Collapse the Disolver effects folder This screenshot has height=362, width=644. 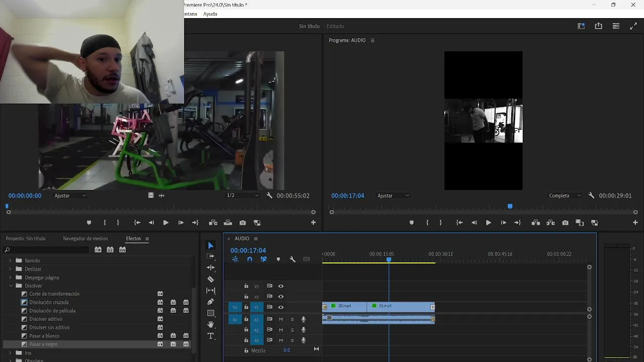pyautogui.click(x=10, y=286)
